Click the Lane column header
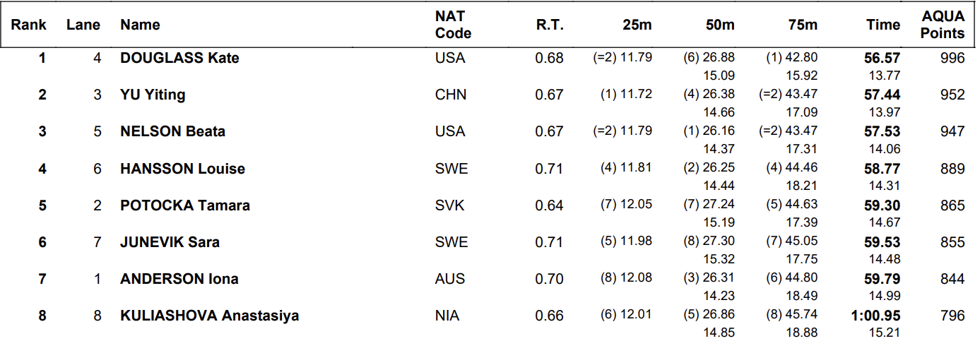The image size is (980, 341). click(x=83, y=25)
